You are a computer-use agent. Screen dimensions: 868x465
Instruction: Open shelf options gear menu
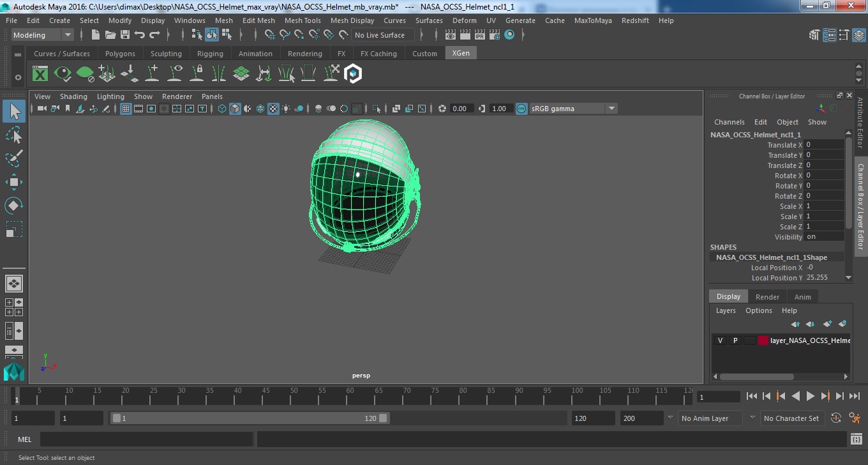coord(18,77)
